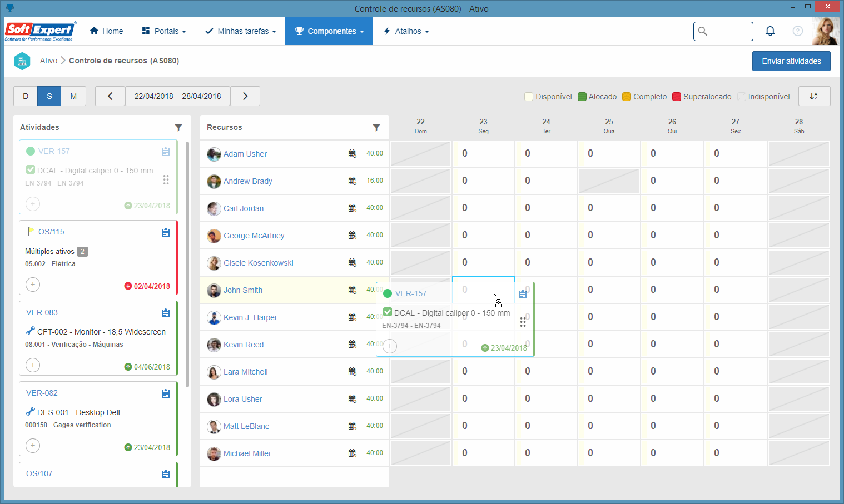Go to Home page
This screenshot has height=504, width=844.
click(107, 31)
